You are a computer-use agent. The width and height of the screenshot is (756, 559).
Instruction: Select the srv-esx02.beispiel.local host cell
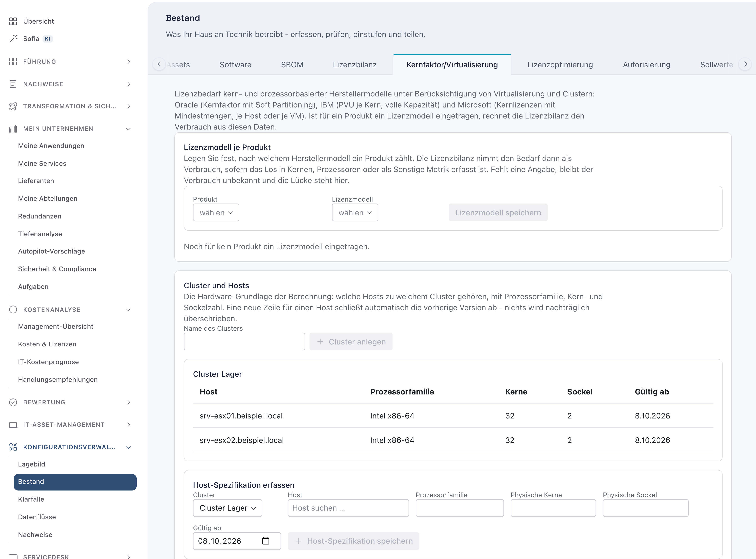tap(242, 440)
